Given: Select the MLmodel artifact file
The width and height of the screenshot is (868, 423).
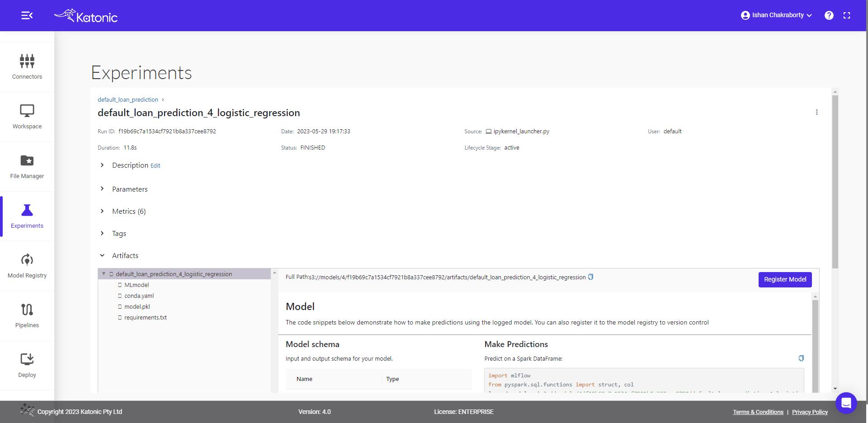Looking at the screenshot, I should tap(137, 285).
